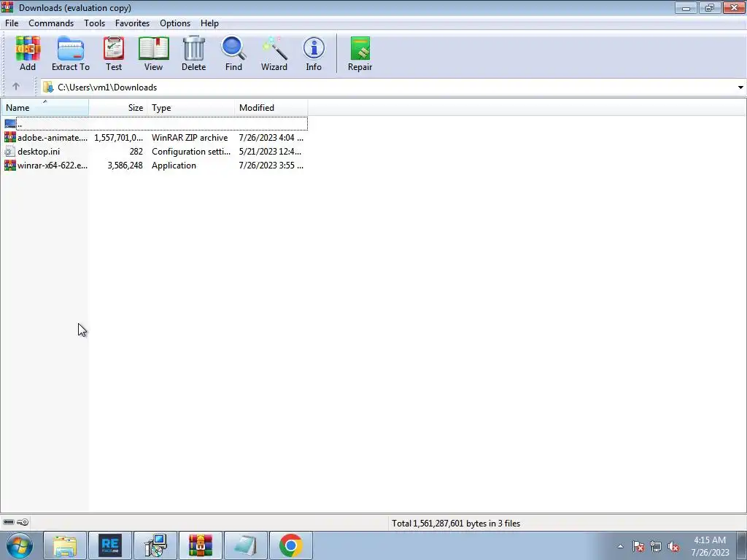Viewport: 747px width, 560px height.
Task: Open the Tools menu
Action: (94, 23)
